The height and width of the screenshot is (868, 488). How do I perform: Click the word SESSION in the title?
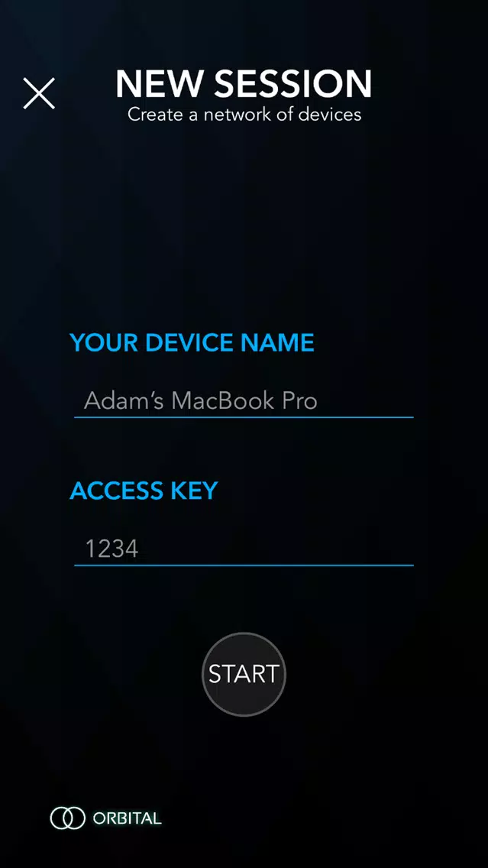[293, 84]
